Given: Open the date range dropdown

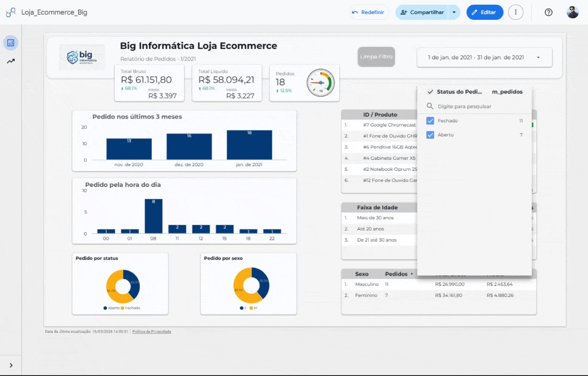Looking at the screenshot, I should pyautogui.click(x=484, y=57).
